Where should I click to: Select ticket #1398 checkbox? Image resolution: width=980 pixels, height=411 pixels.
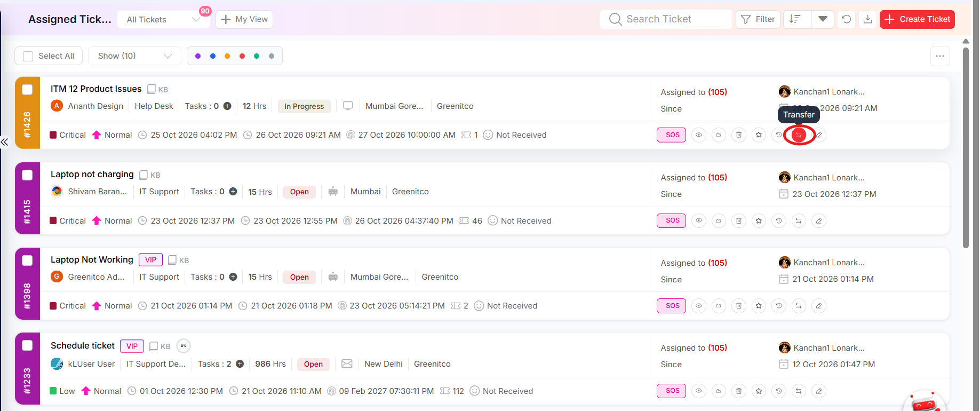(x=27, y=260)
